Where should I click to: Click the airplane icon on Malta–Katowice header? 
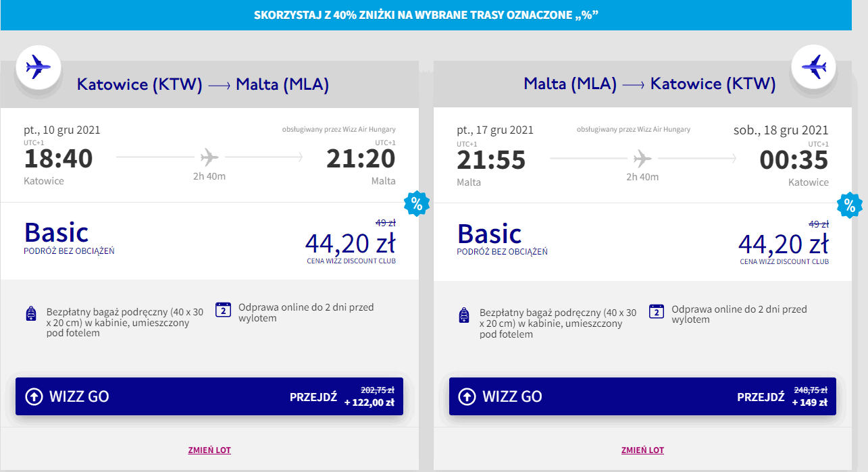click(813, 67)
